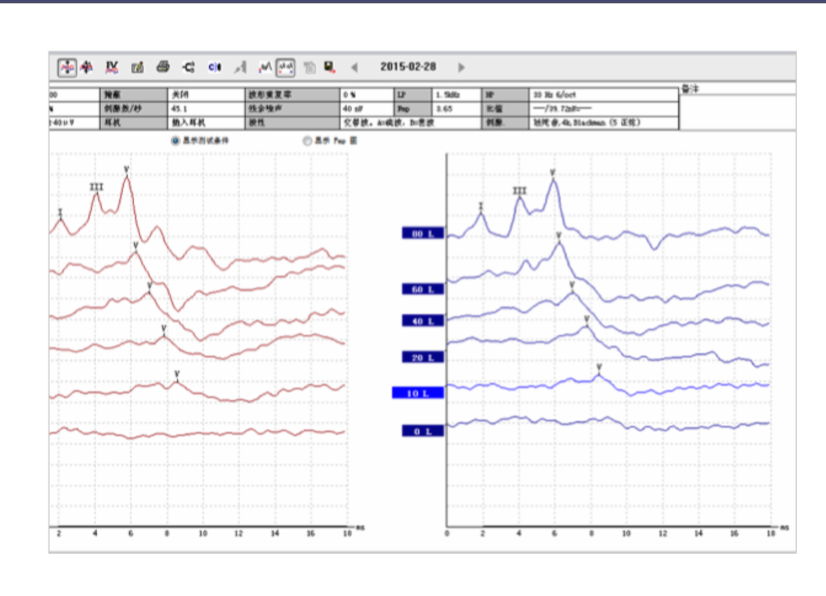
Task: Click the '40 nV' residual noise cell
Action: pyautogui.click(x=367, y=109)
